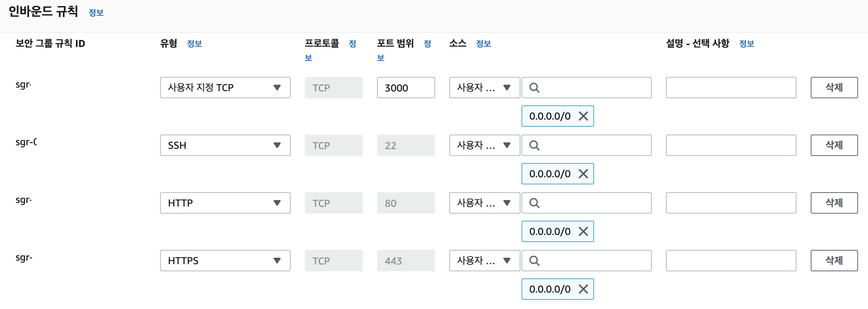Image resolution: width=868 pixels, height=309 pixels.
Task: Remove the 0.0.0.0/0 source on HTTPS rule
Action: [x=583, y=289]
